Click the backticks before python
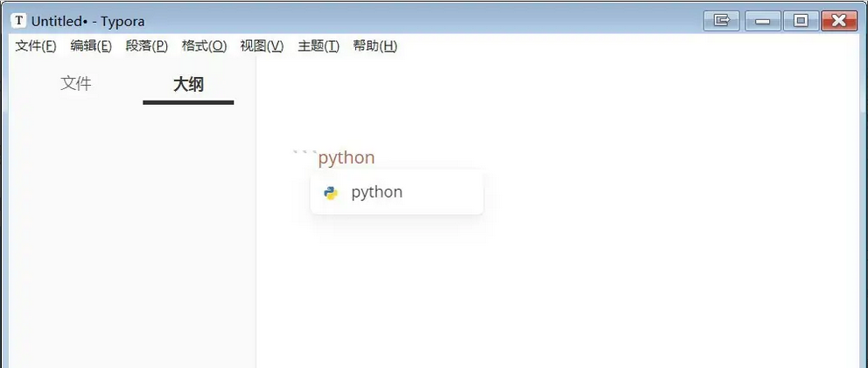Screen dimensions: 868x368 305,154
